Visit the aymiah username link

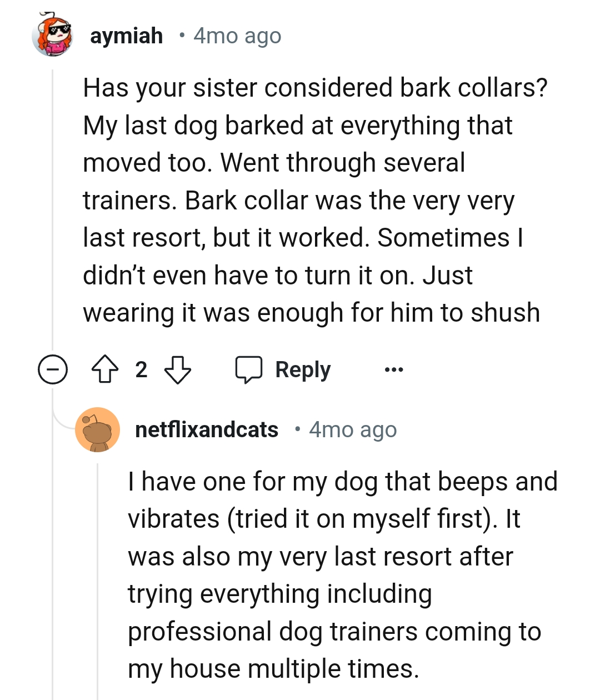(x=126, y=36)
